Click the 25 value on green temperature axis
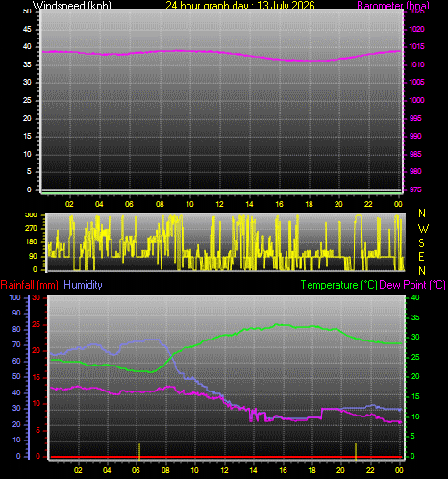Viewport: 448px width, 479px height. tap(415, 357)
